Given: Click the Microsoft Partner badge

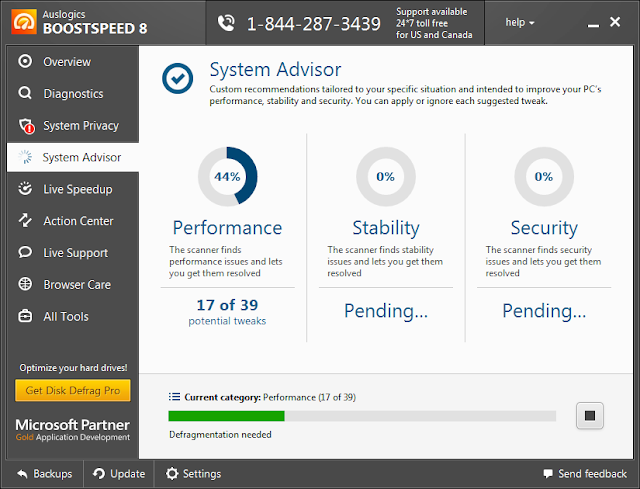Looking at the screenshot, I should click(x=73, y=429).
